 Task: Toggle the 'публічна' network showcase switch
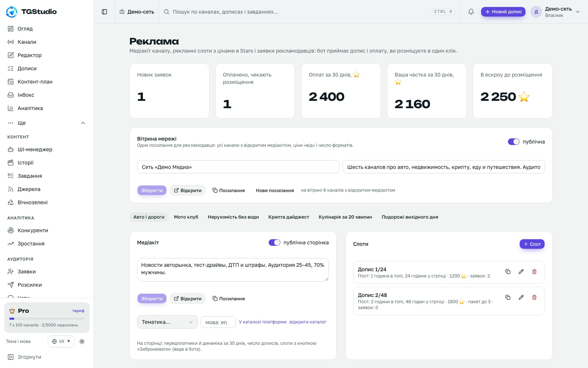[x=514, y=142]
